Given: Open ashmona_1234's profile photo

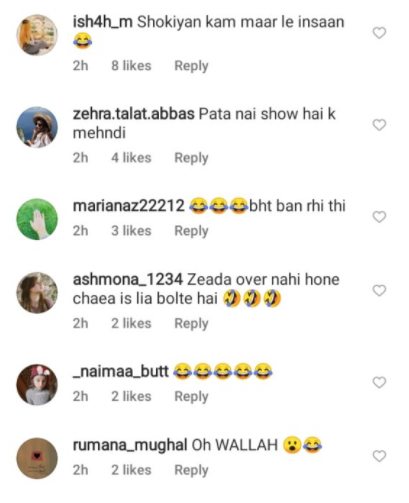Looking at the screenshot, I should point(37,293).
